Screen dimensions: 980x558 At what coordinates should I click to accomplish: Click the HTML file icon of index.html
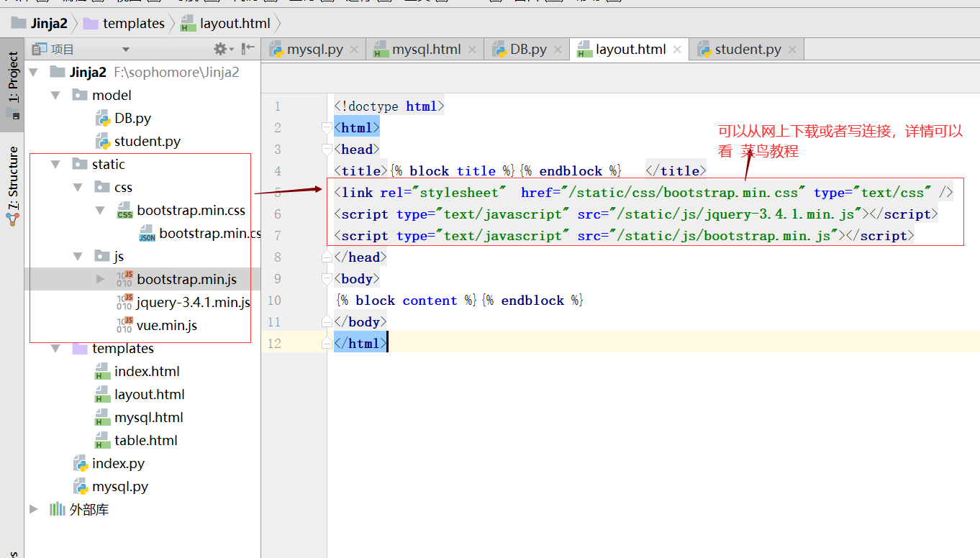point(104,370)
